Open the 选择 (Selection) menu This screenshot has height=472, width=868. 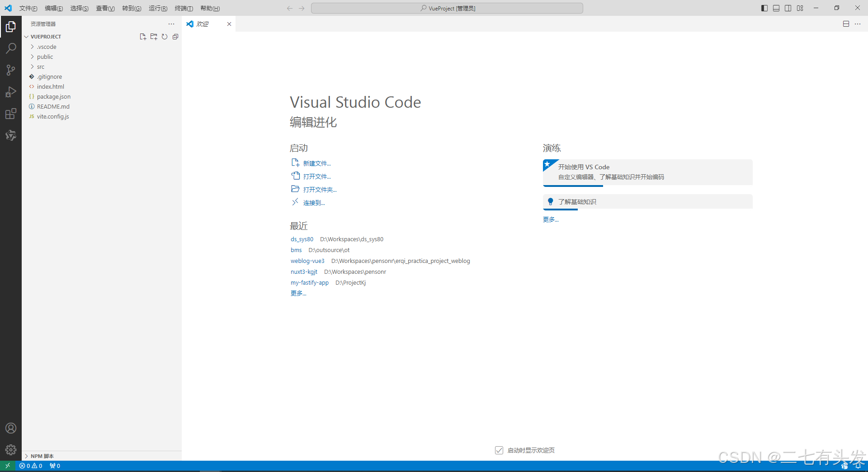point(80,8)
